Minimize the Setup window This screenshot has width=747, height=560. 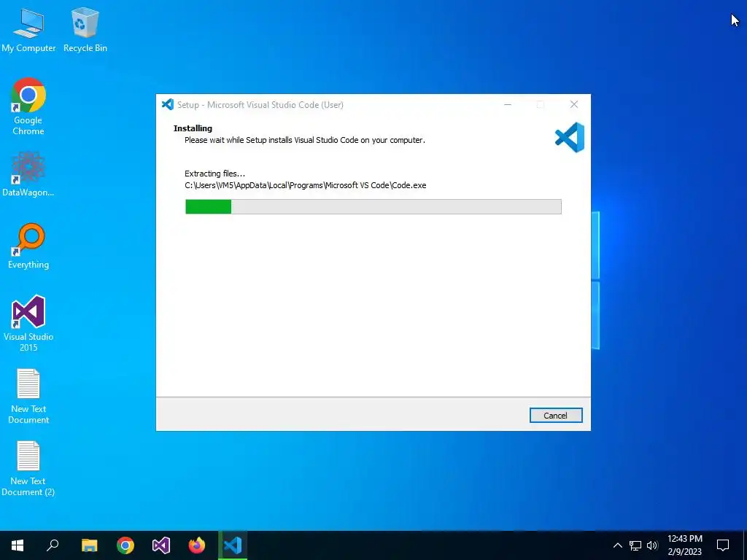(x=508, y=104)
